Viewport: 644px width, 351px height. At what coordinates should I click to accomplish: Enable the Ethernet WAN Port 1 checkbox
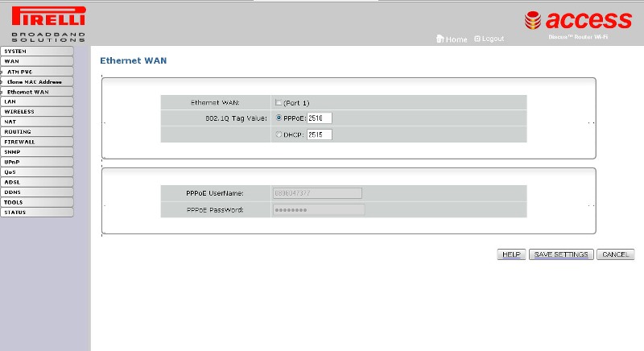coord(279,102)
